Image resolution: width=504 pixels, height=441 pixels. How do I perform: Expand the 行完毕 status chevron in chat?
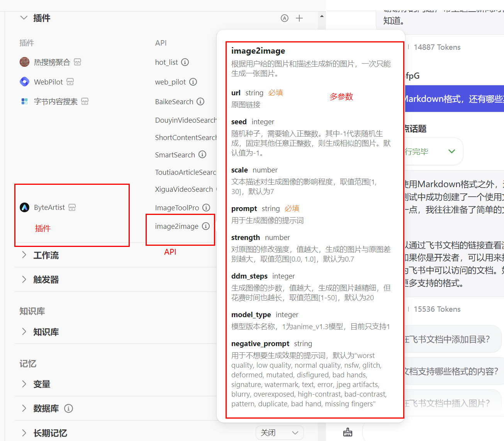pos(451,151)
